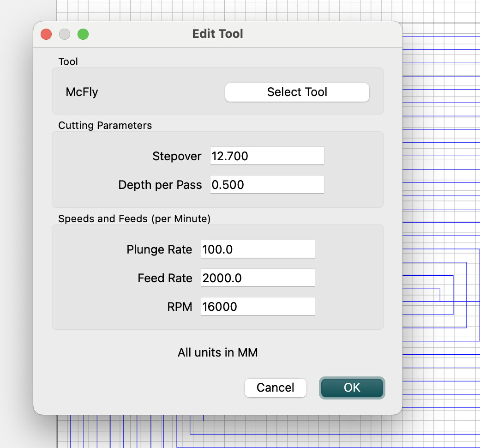The height and width of the screenshot is (448, 480).
Task: Select the Feed Rate input box
Action: pyautogui.click(x=258, y=278)
